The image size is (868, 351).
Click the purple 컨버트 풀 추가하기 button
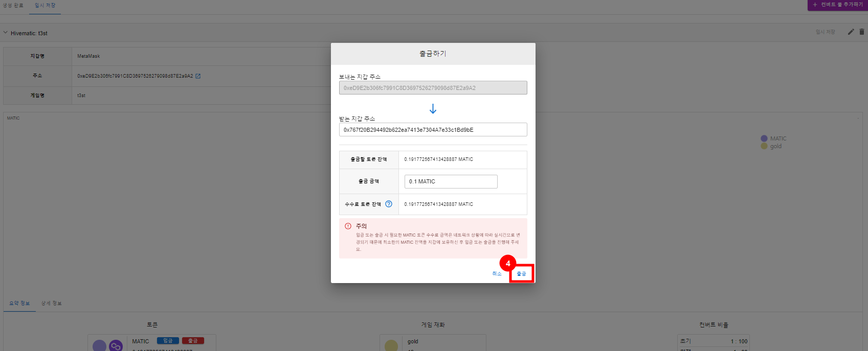click(x=838, y=5)
